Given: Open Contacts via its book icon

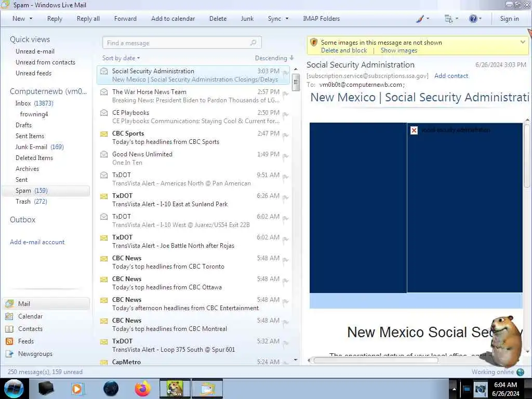Looking at the screenshot, I should tap(9, 329).
